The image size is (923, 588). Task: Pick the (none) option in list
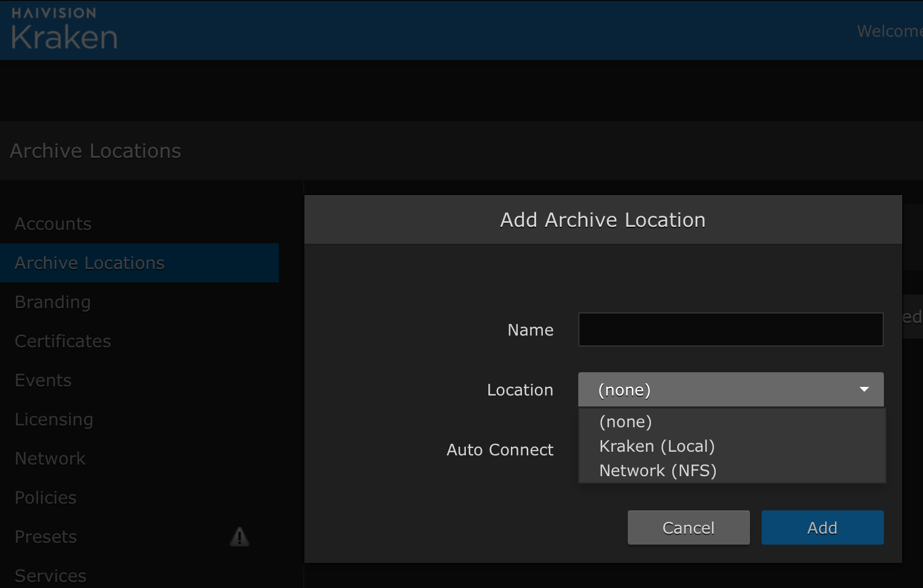click(625, 422)
